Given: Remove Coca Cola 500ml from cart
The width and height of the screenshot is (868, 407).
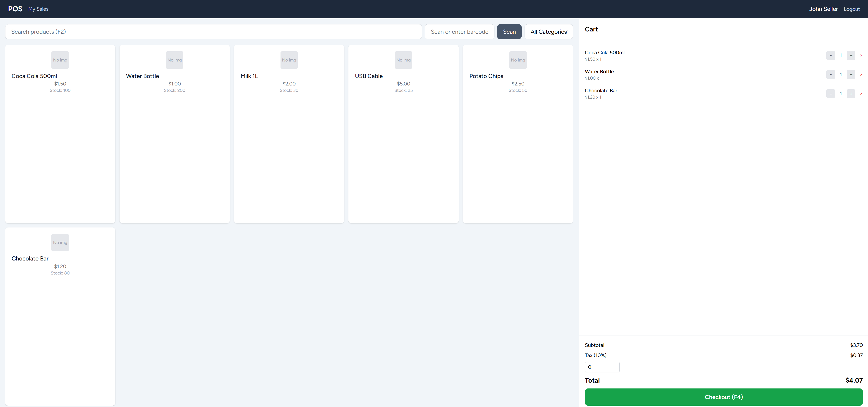Looking at the screenshot, I should [x=861, y=56].
